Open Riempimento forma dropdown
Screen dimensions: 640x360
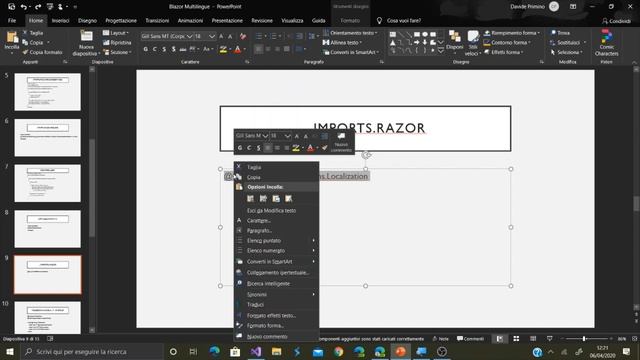(x=512, y=33)
